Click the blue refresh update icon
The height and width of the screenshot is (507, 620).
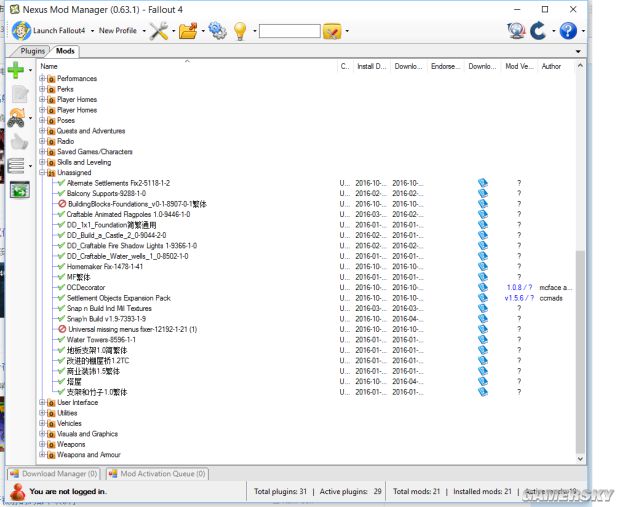[x=538, y=31]
